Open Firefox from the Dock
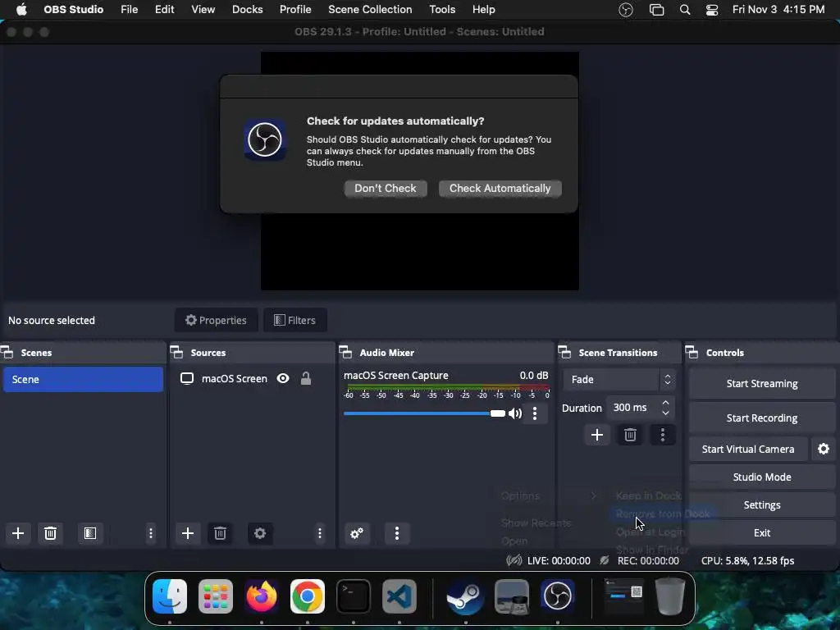 262,596
